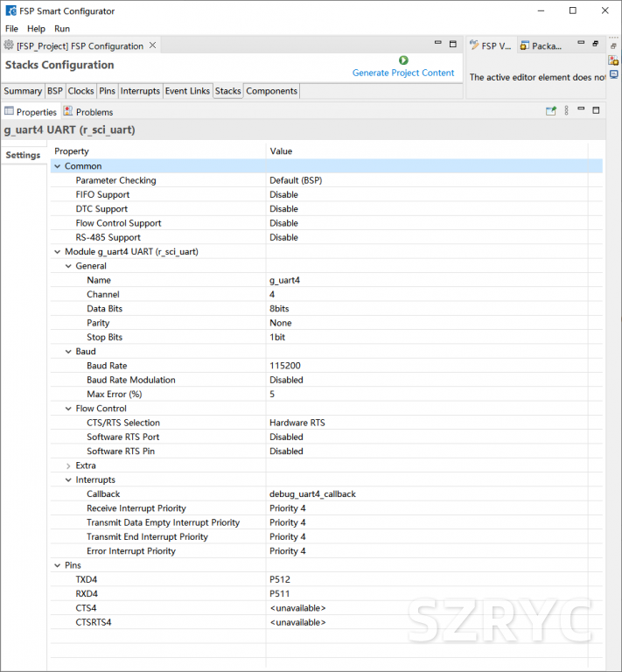Click the Generate Project Content link
Image resolution: width=622 pixels, height=672 pixels.
403,73
